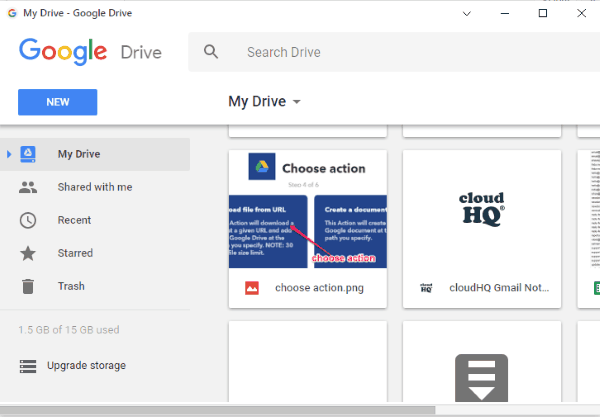600x417 pixels.
Task: Click the image file icon beside choose action.png
Action: tap(253, 288)
